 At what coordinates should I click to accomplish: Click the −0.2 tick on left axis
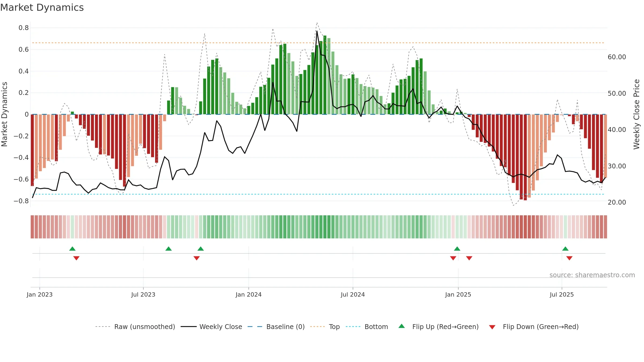pos(21,136)
